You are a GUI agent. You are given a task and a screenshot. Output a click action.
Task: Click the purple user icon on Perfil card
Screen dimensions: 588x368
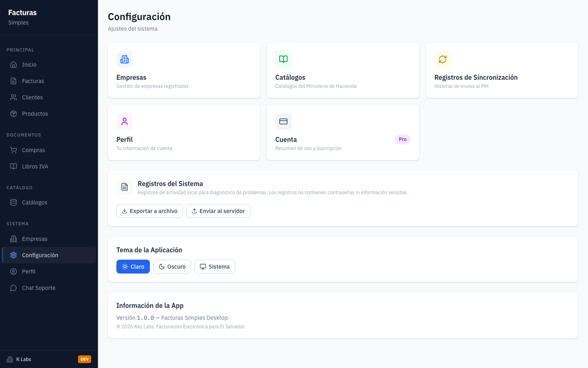coord(125,121)
